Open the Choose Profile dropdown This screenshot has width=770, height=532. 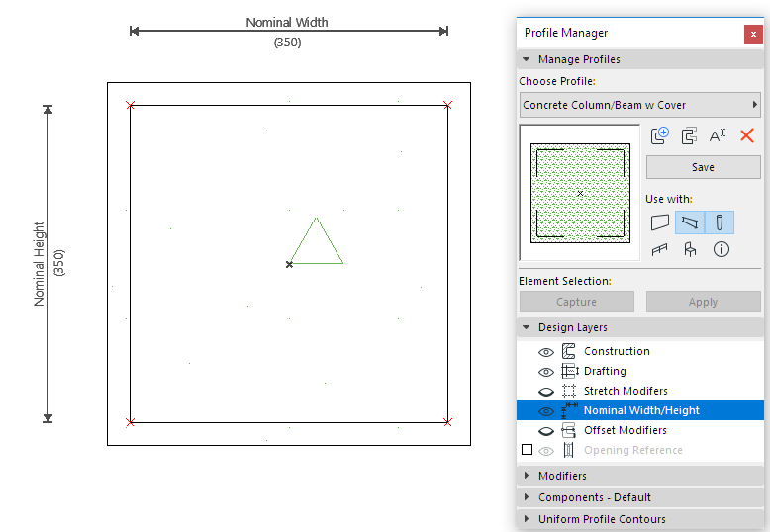(x=640, y=105)
